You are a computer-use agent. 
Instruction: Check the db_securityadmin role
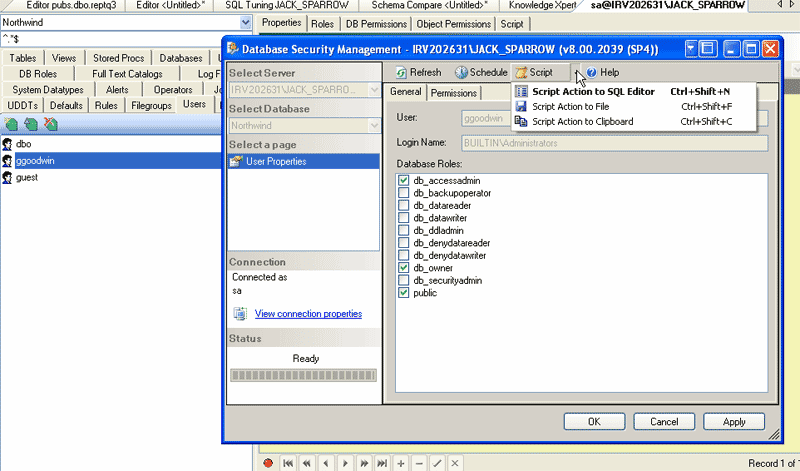[x=404, y=280]
